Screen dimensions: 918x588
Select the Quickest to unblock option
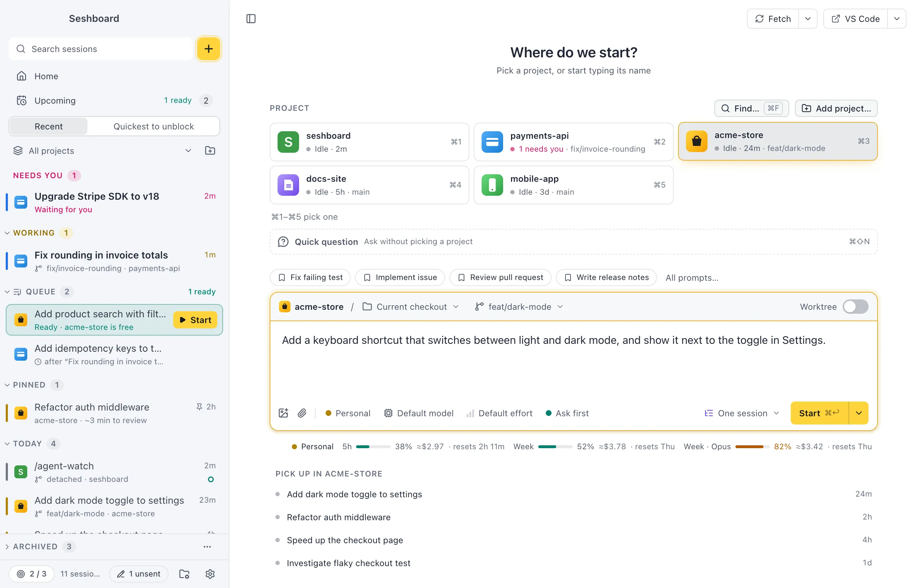click(153, 126)
